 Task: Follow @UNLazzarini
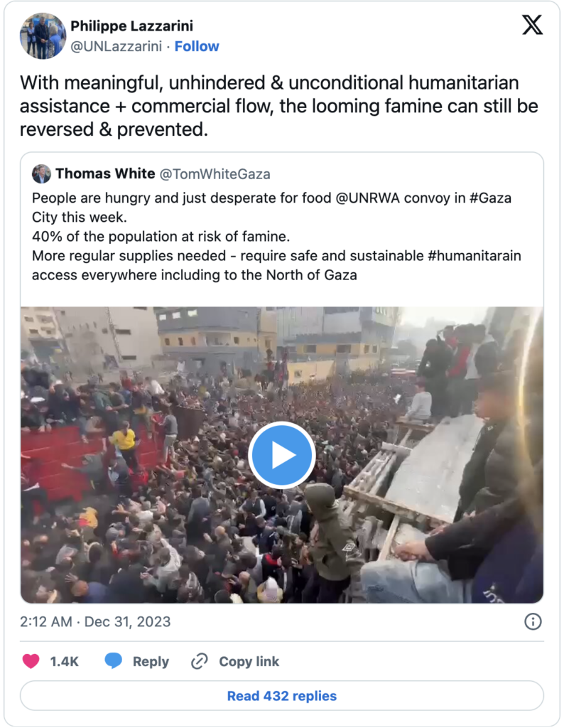click(x=197, y=46)
